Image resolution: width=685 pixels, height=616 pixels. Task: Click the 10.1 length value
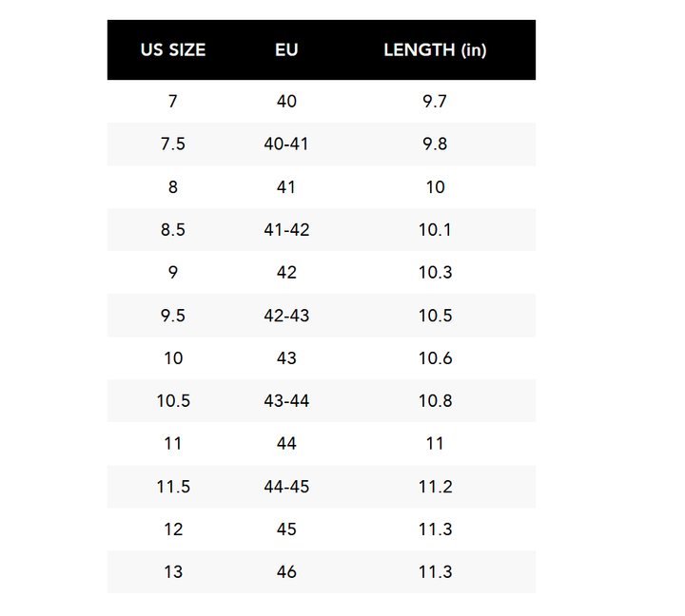[435, 230]
